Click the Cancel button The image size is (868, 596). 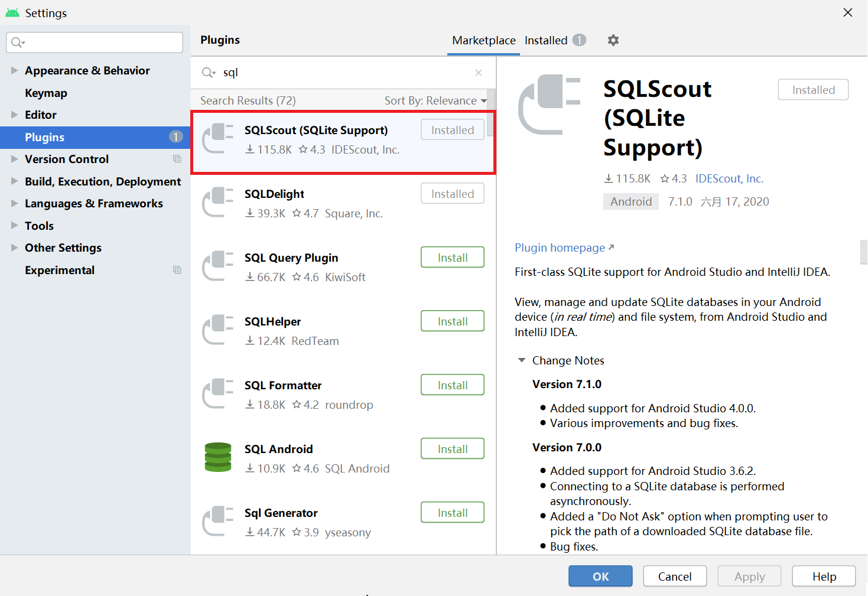pyautogui.click(x=675, y=577)
